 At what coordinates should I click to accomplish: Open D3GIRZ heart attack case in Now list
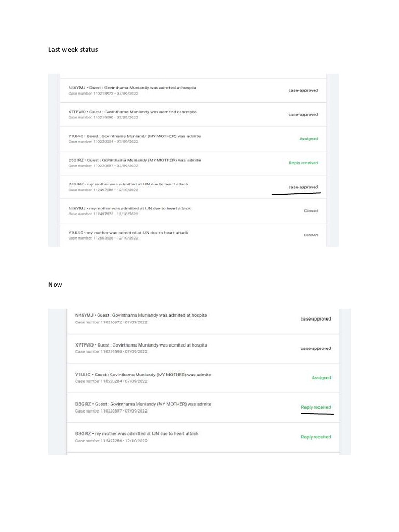(137, 434)
